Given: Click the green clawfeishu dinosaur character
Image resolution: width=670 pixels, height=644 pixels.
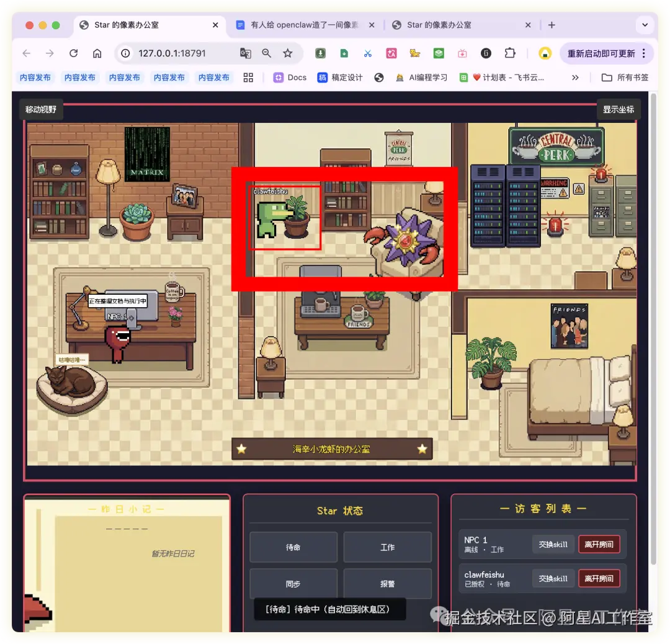Looking at the screenshot, I should (272, 219).
